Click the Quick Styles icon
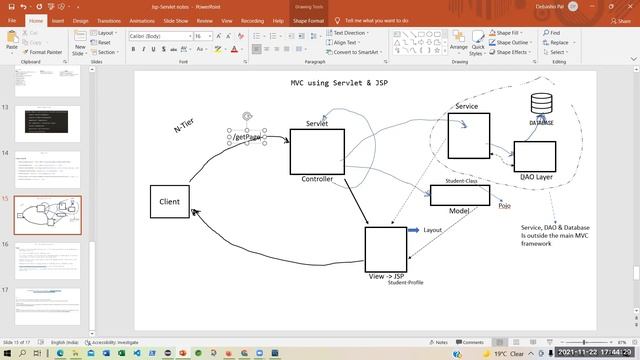The image size is (640, 360). pos(478,43)
